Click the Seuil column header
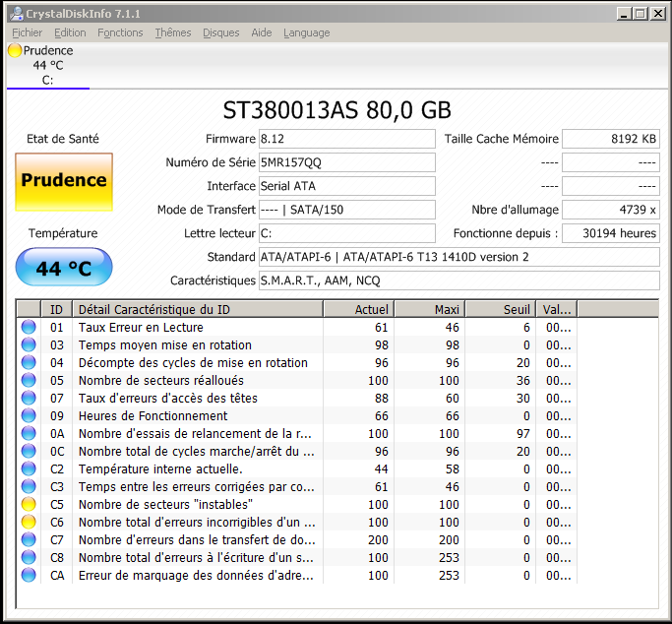 [x=501, y=309]
